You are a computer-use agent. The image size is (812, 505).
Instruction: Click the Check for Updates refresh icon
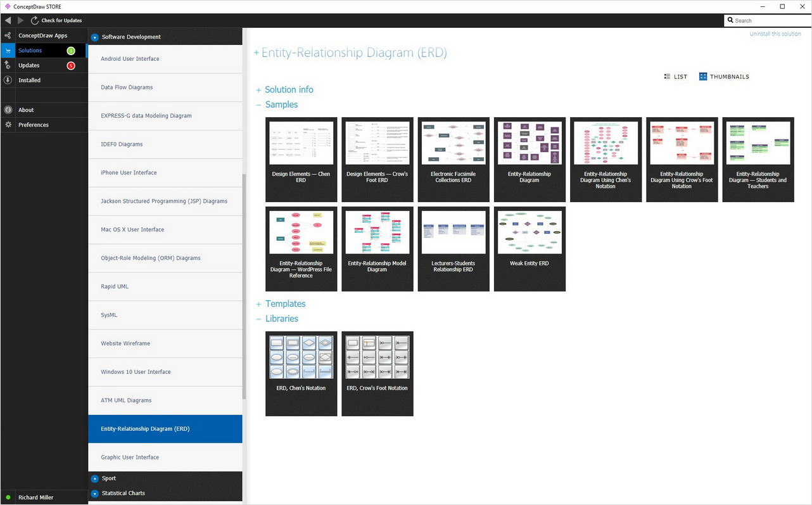pyautogui.click(x=35, y=20)
